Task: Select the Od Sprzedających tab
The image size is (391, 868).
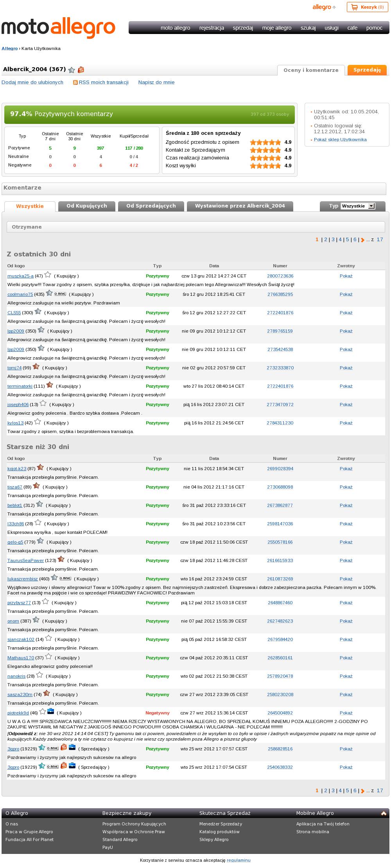Action: point(151,206)
